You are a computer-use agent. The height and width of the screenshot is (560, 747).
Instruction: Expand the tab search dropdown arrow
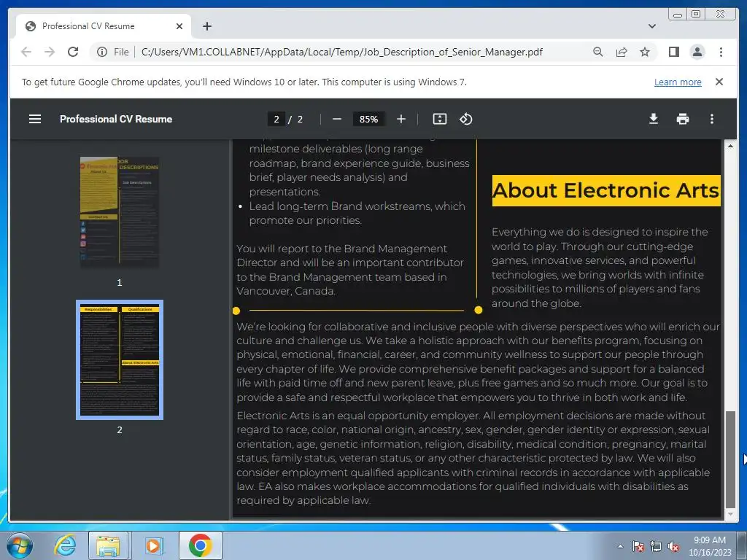click(x=652, y=26)
